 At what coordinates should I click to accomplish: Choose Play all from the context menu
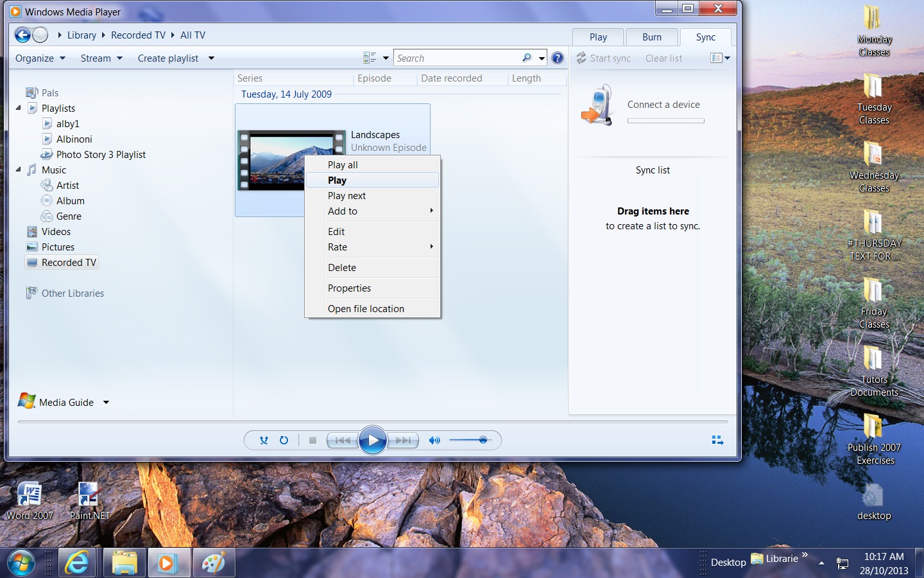click(373, 164)
